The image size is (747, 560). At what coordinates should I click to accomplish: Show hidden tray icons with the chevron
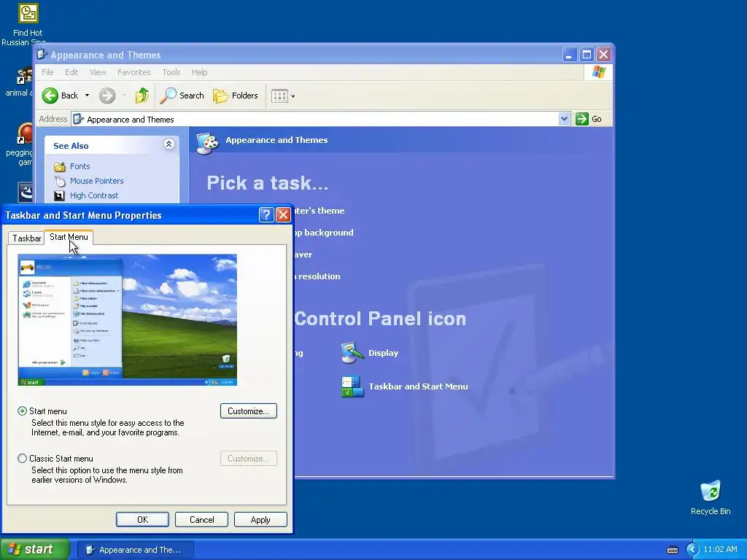(x=692, y=550)
